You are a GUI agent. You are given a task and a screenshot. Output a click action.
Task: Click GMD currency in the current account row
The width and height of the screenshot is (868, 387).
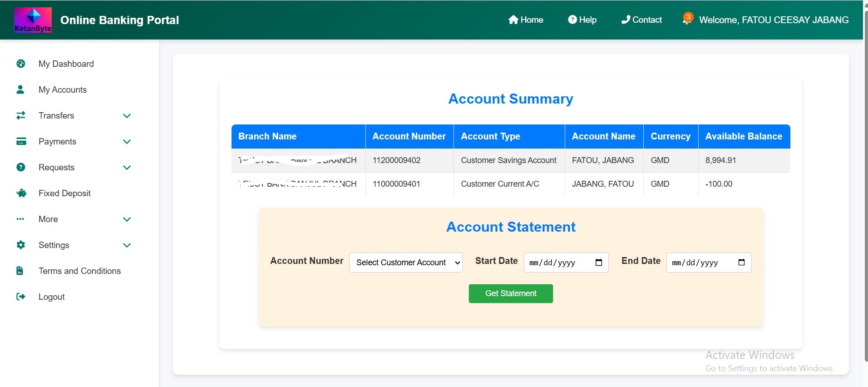(x=660, y=184)
